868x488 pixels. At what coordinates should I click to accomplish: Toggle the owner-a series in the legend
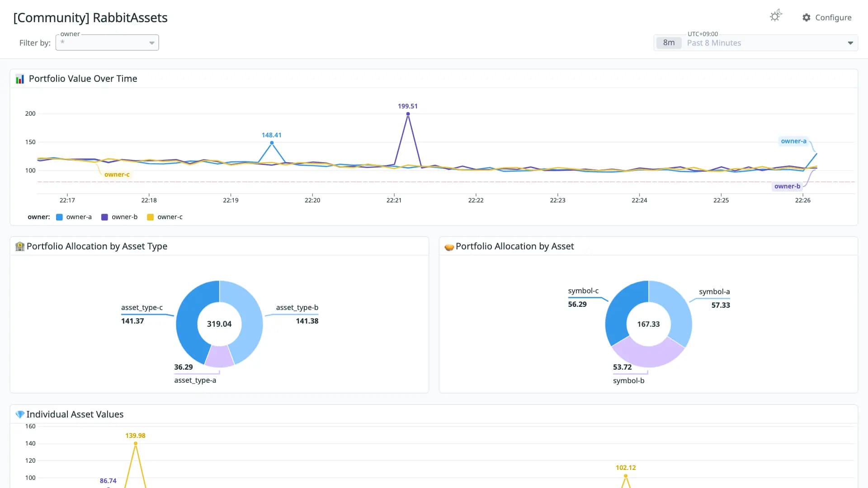click(x=74, y=217)
